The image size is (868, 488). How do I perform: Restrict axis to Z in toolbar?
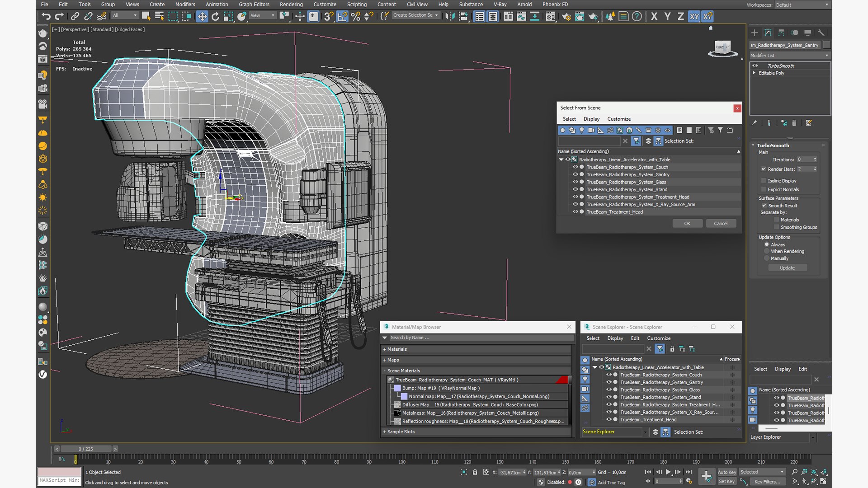coord(680,16)
